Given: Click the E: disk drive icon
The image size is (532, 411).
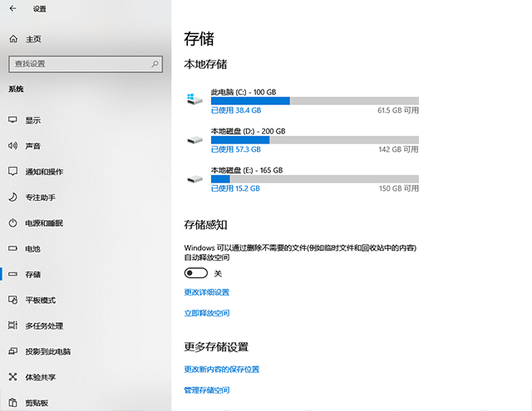Looking at the screenshot, I should (x=195, y=179).
